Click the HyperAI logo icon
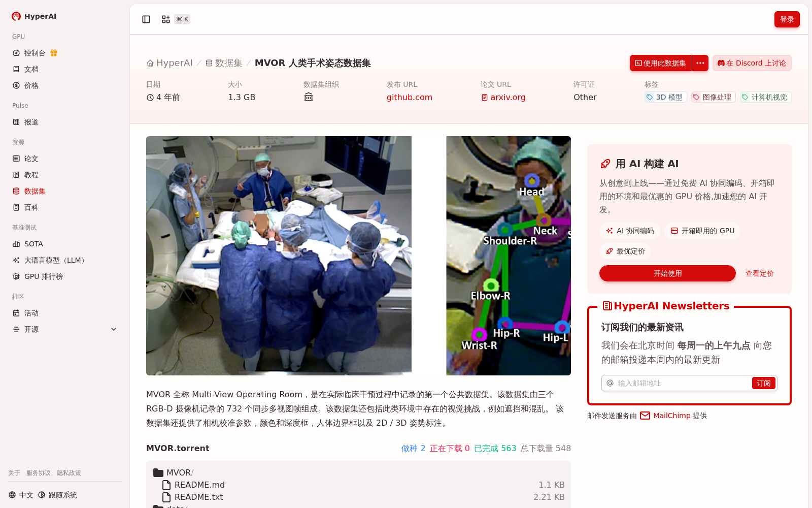812x508 pixels. click(x=16, y=16)
